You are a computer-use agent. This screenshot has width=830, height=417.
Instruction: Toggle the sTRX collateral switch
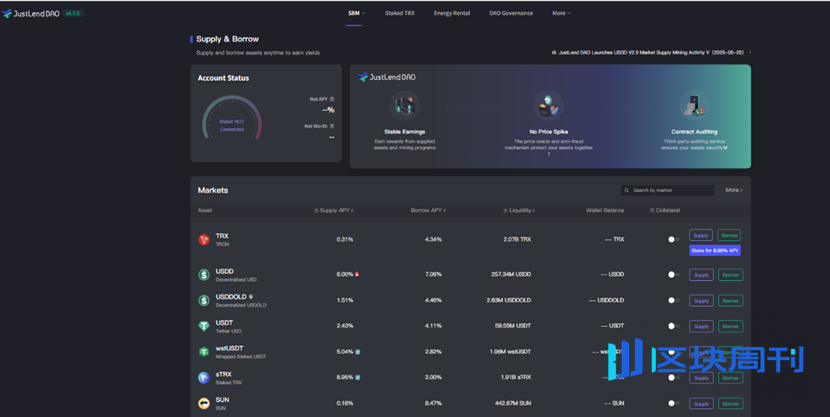673,377
